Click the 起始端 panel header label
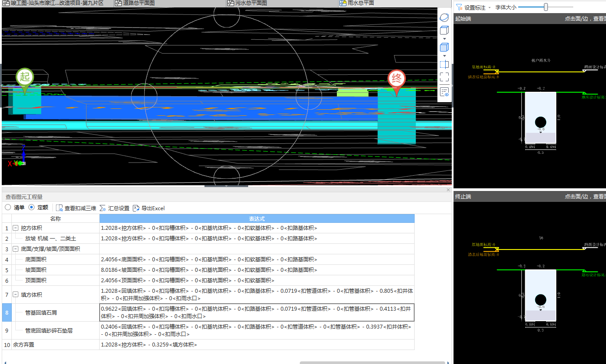 point(463,19)
